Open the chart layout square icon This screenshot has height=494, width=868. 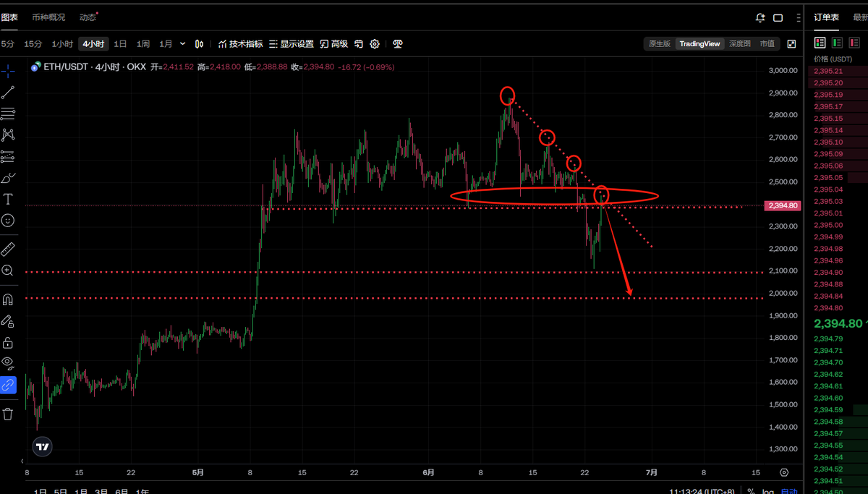tap(778, 17)
